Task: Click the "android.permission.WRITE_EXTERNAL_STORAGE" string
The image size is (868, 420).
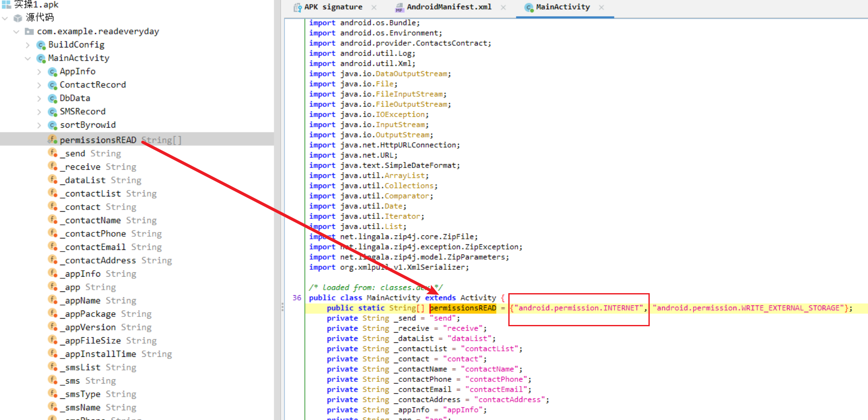Action: tap(748, 308)
